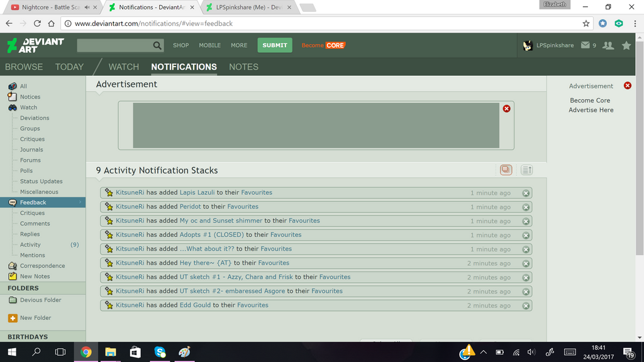Switch to the Nightcore YouTube tab
The width and height of the screenshot is (644, 362).
51,8
